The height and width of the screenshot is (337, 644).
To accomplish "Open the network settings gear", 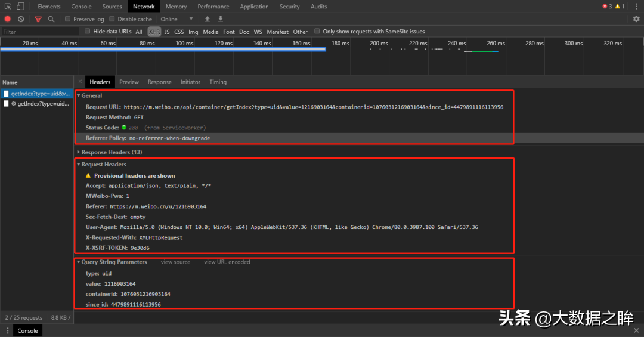I will [636, 19].
